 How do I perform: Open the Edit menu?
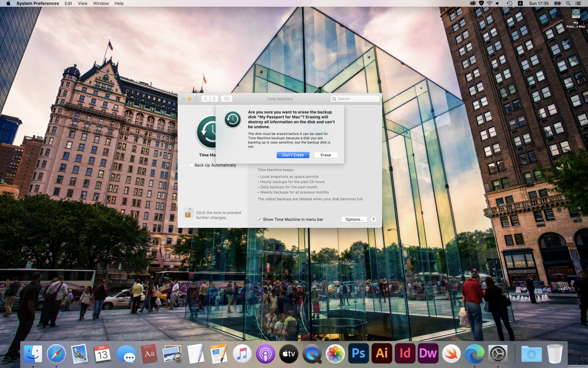[69, 3]
